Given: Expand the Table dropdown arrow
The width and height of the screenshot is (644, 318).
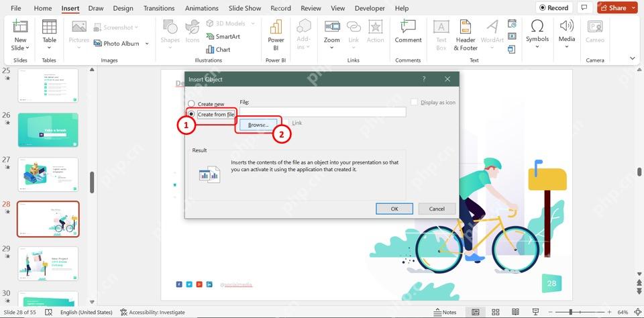Looking at the screenshot, I should (x=49, y=48).
